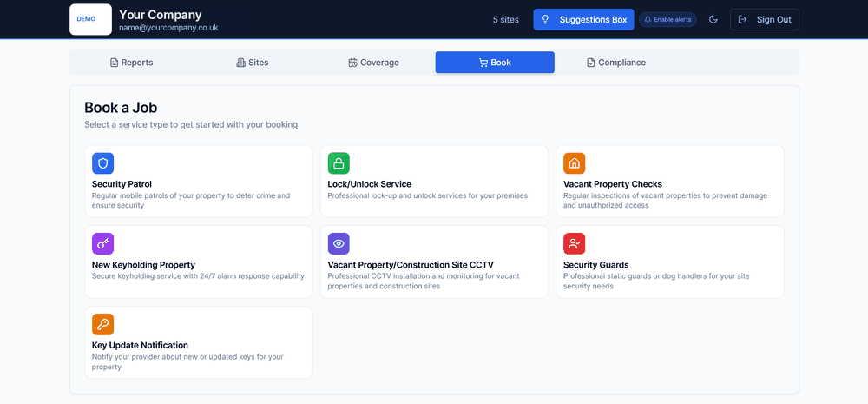Click the purple key Keyholding icon
This screenshot has height=404, width=868.
[103, 244]
